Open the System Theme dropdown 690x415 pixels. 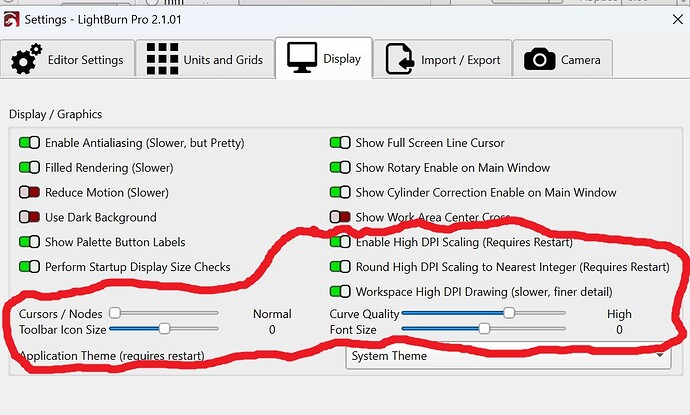(x=508, y=356)
